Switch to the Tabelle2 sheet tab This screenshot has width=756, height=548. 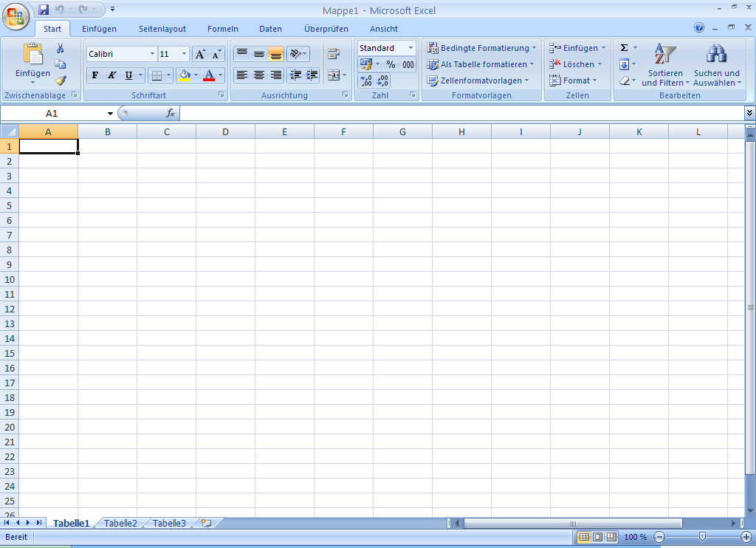[120, 523]
